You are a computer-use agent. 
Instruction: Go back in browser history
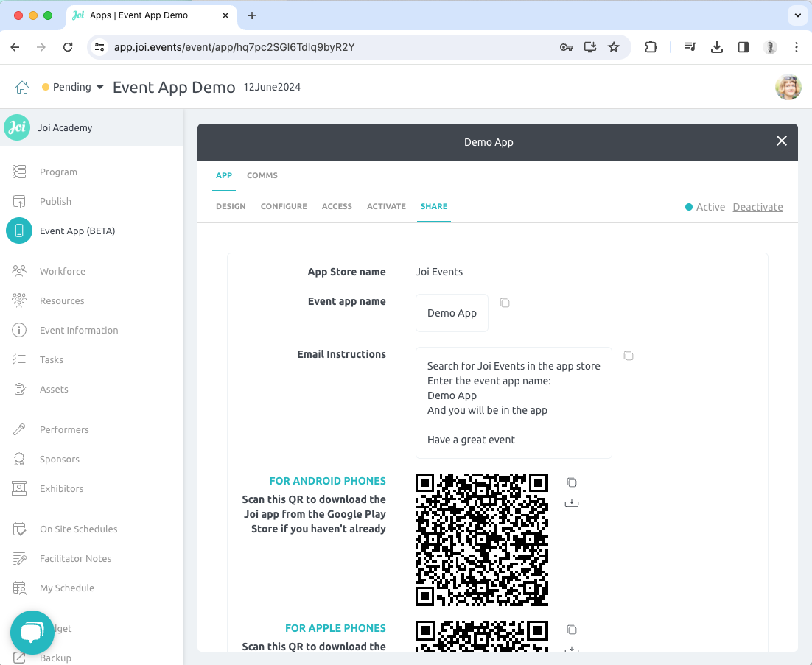15,47
